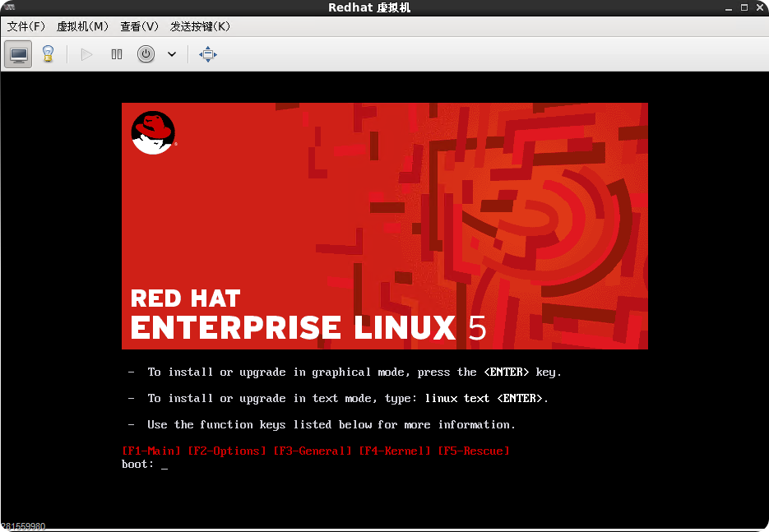Pause the virtual machine
This screenshot has width=769, height=532.
tap(117, 54)
